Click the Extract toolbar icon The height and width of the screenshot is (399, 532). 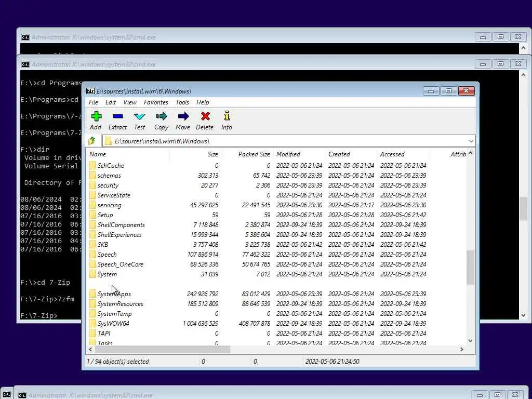point(118,116)
